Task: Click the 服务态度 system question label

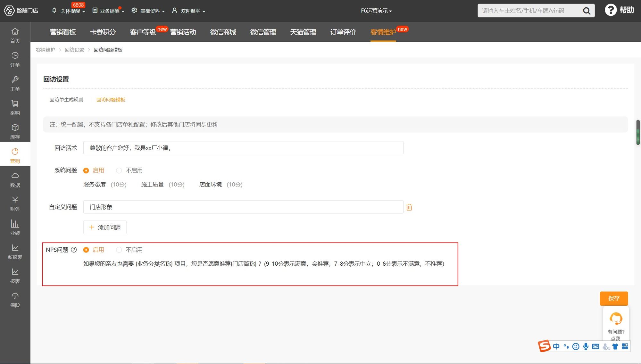Action: point(94,185)
